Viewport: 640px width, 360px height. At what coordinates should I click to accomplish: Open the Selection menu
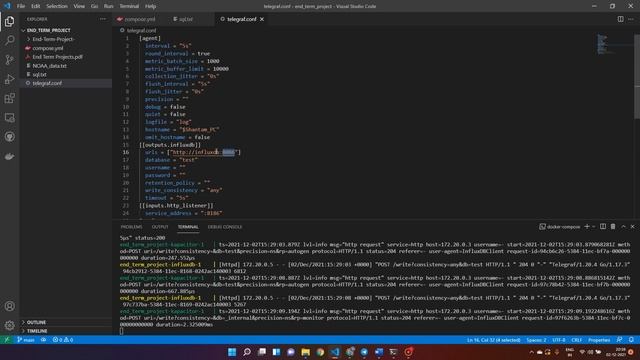[x=57, y=6]
